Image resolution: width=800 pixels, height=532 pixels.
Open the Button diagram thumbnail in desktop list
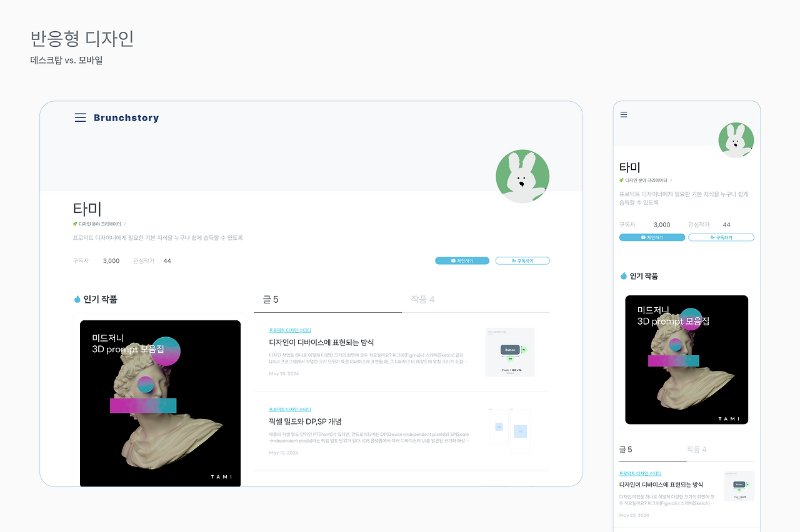[x=510, y=352]
